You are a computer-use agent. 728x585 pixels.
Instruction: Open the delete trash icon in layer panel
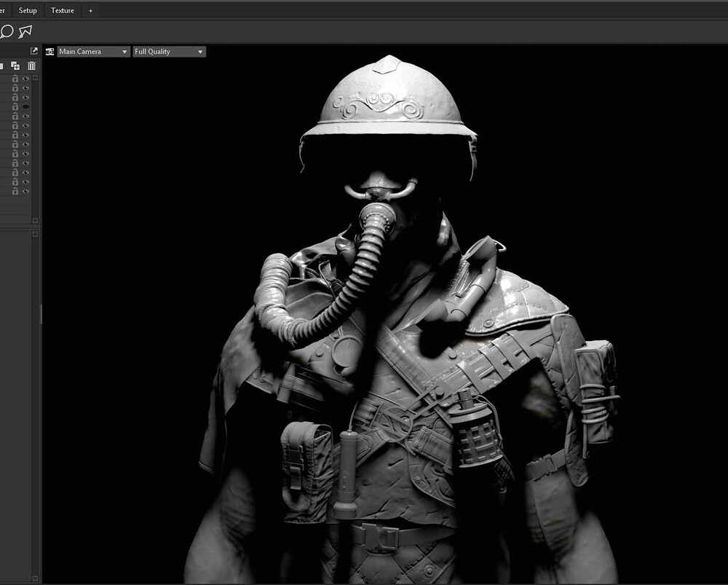(31, 66)
